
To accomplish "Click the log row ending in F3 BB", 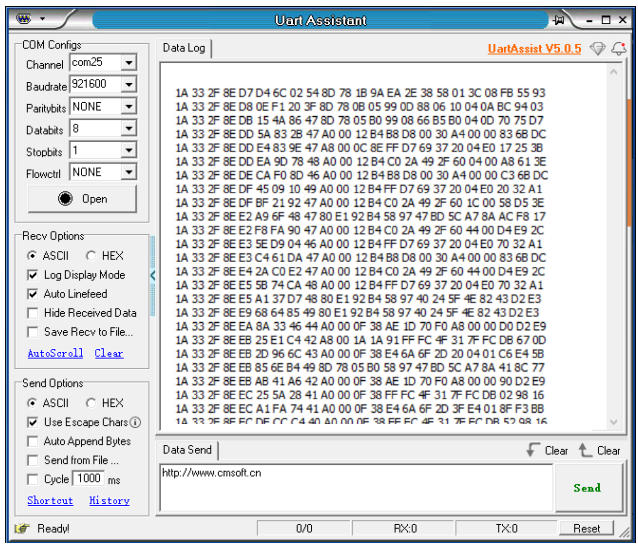I will coord(360,409).
